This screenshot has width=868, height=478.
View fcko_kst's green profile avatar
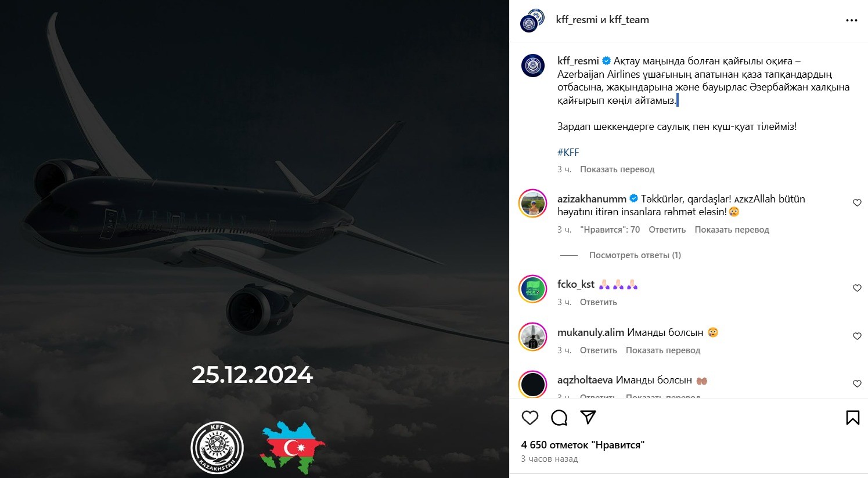(532, 288)
